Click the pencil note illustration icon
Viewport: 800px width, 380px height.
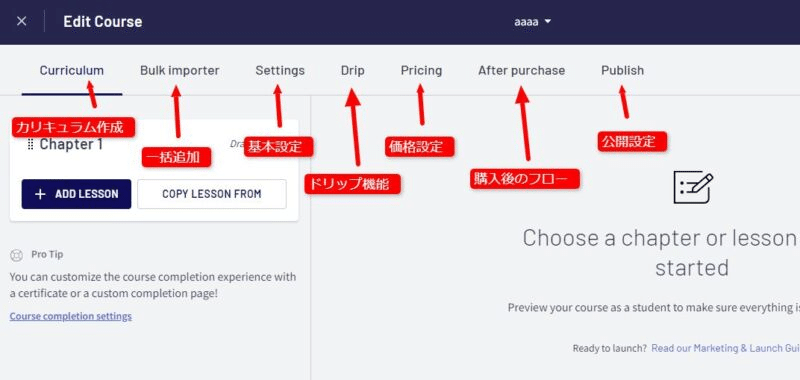click(x=693, y=188)
